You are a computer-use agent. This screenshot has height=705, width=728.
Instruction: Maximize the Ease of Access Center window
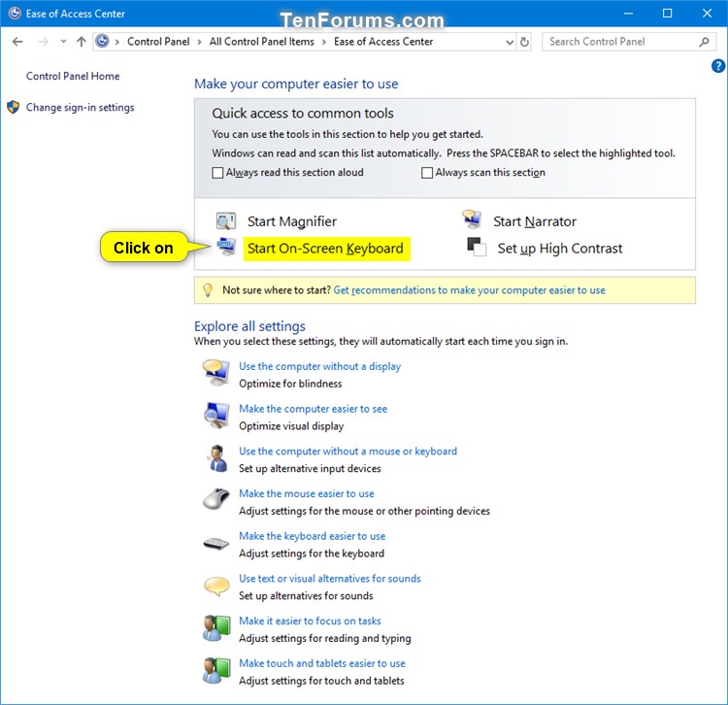(x=667, y=13)
